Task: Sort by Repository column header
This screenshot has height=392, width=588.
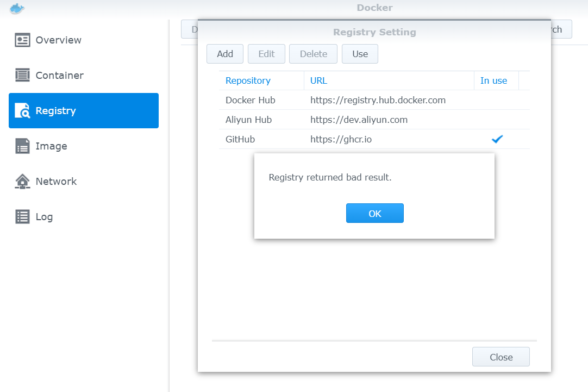Action: pos(248,80)
